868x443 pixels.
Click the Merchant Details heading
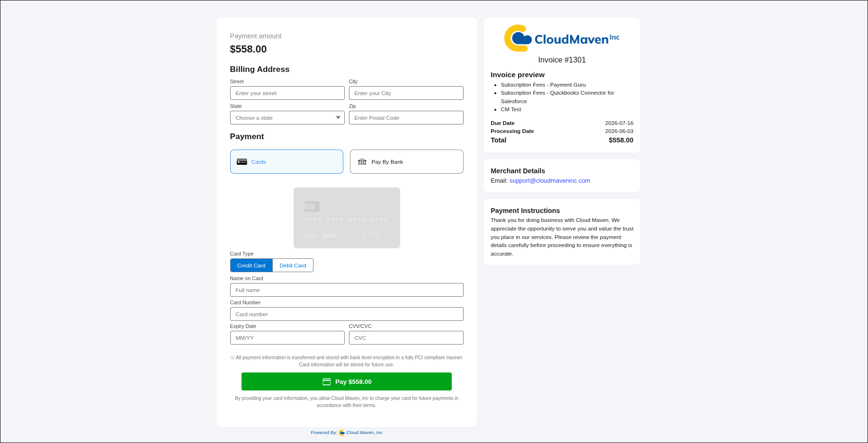pyautogui.click(x=518, y=171)
